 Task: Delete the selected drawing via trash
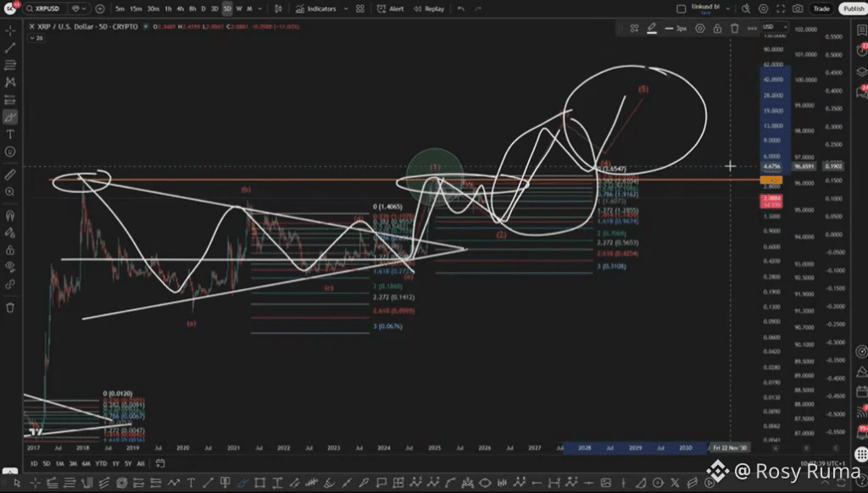point(735,28)
